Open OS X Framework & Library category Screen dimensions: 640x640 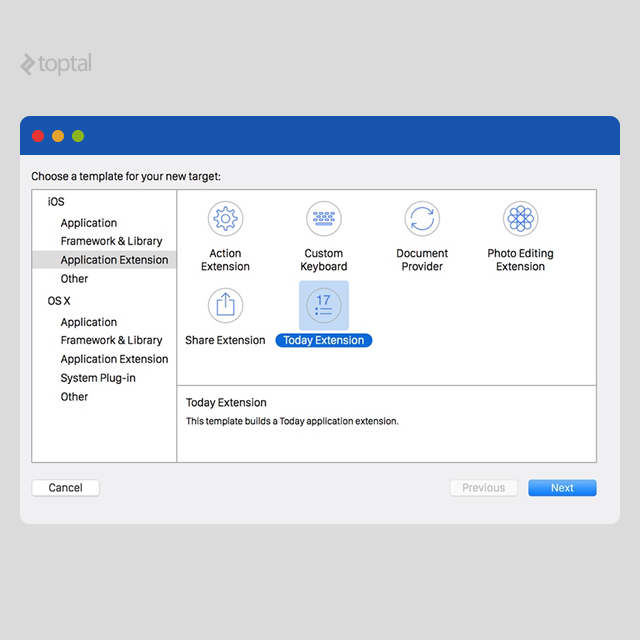coord(111,340)
